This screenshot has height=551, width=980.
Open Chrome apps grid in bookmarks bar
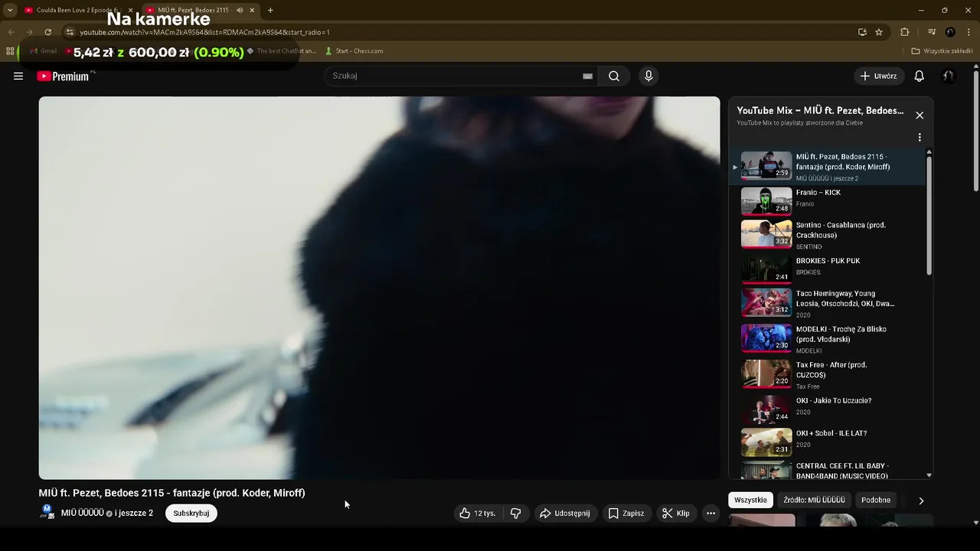pyautogui.click(x=10, y=51)
